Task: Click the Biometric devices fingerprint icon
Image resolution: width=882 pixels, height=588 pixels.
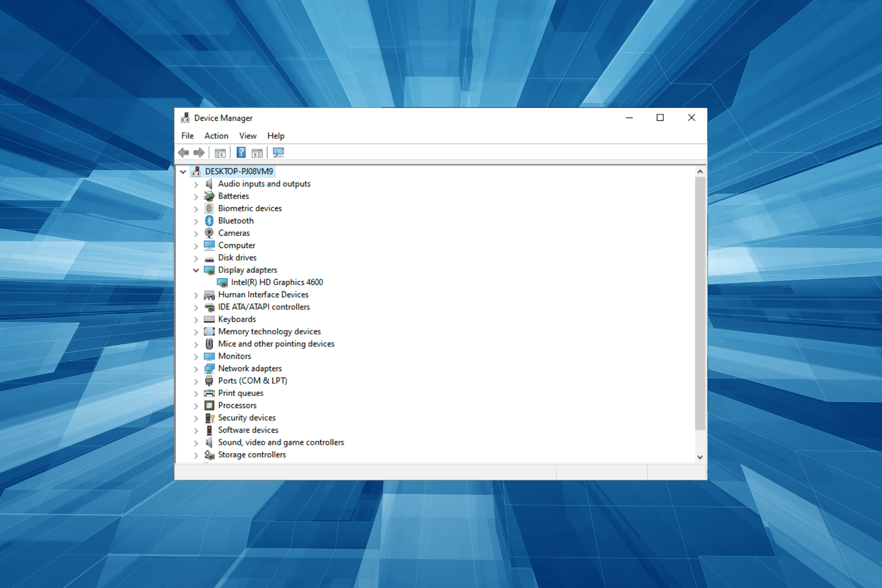Action: click(x=209, y=209)
